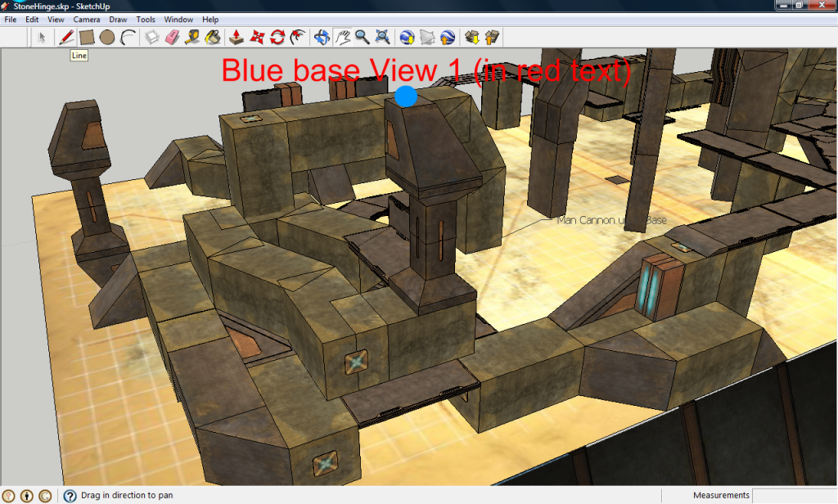
Task: Open the Tools menu
Action: 146,20
